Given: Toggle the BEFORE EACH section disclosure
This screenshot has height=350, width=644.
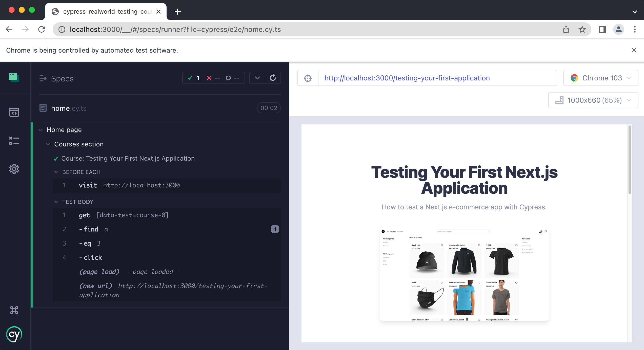Looking at the screenshot, I should click(x=56, y=172).
